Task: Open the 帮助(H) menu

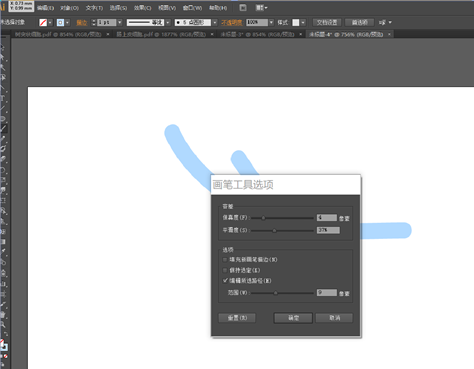Action: coord(218,8)
